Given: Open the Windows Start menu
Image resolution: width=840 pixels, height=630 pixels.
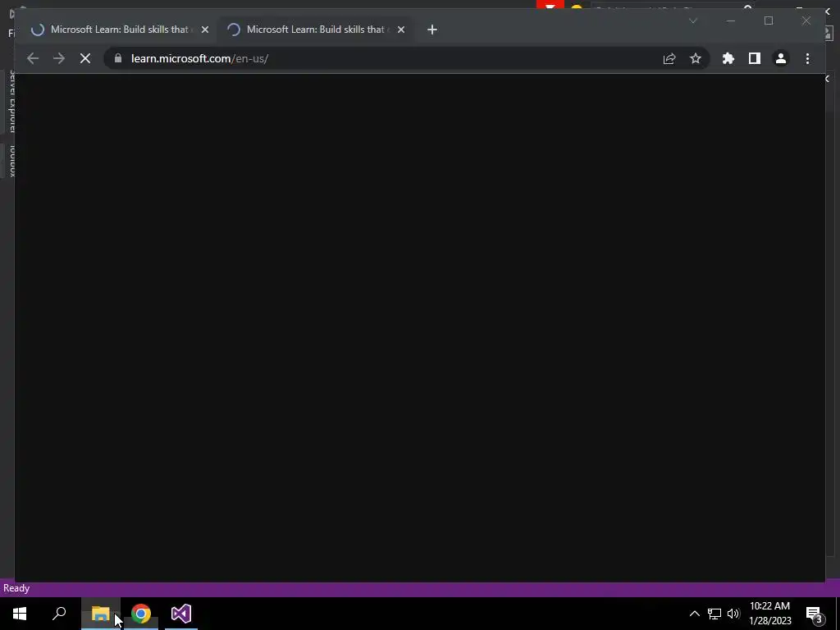Looking at the screenshot, I should pos(20,614).
